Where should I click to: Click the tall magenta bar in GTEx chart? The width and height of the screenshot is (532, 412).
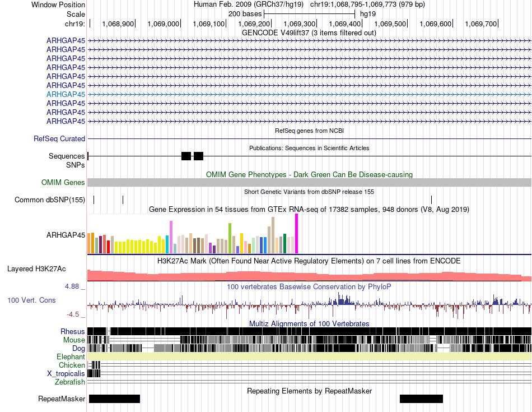(x=297, y=234)
